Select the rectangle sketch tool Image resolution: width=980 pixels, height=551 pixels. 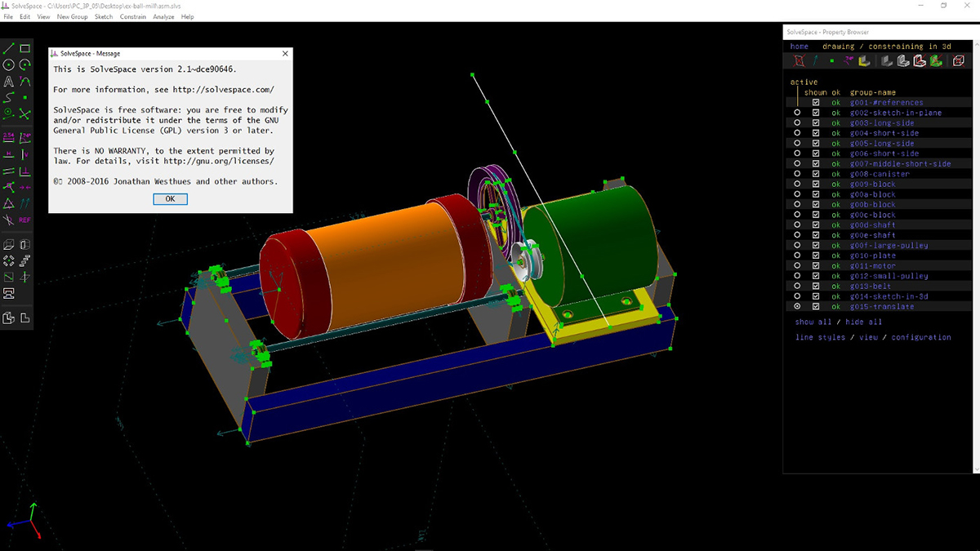(25, 49)
